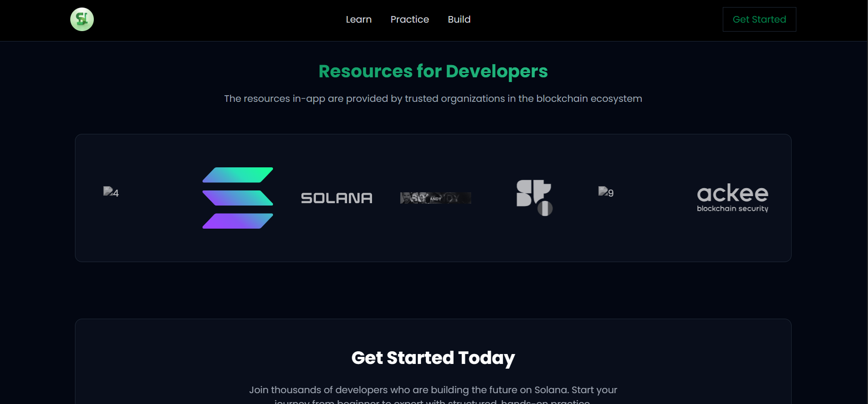Click the Resources for Developers heading
The image size is (868, 404).
click(433, 71)
